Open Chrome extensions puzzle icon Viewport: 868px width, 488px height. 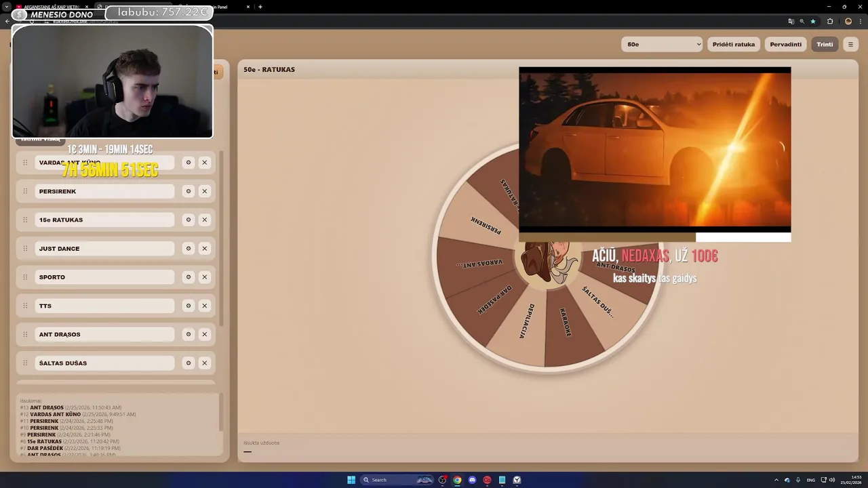coord(830,21)
